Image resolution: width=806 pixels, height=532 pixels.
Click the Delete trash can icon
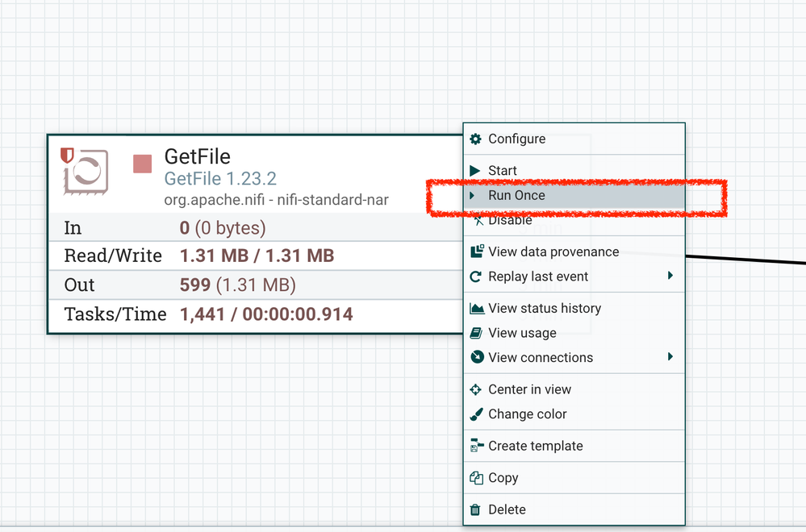pyautogui.click(x=475, y=509)
